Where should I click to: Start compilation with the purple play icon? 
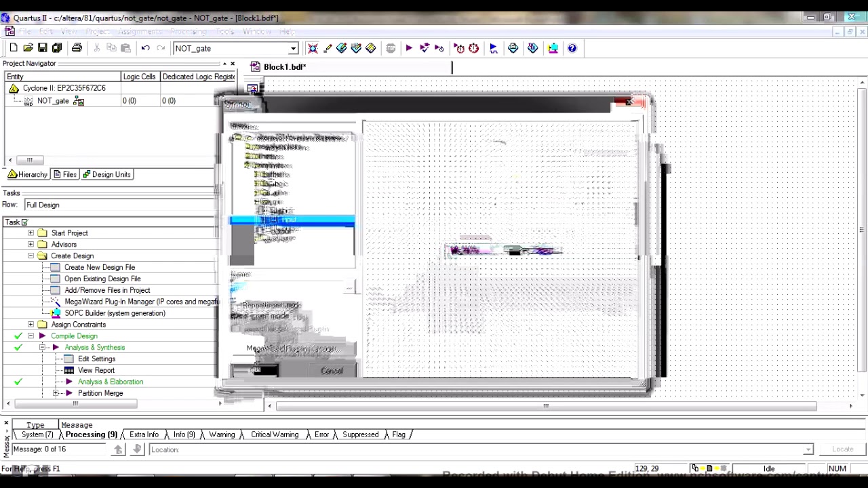[409, 48]
